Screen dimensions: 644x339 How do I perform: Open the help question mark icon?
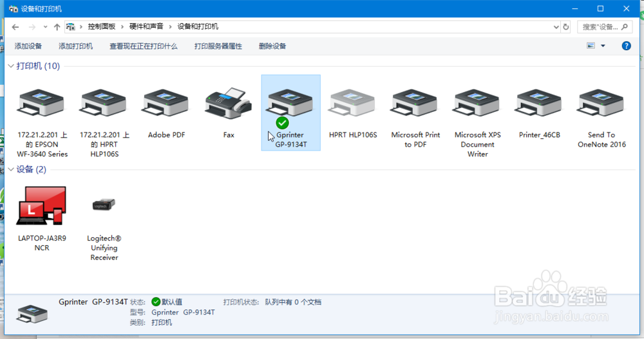click(x=626, y=46)
